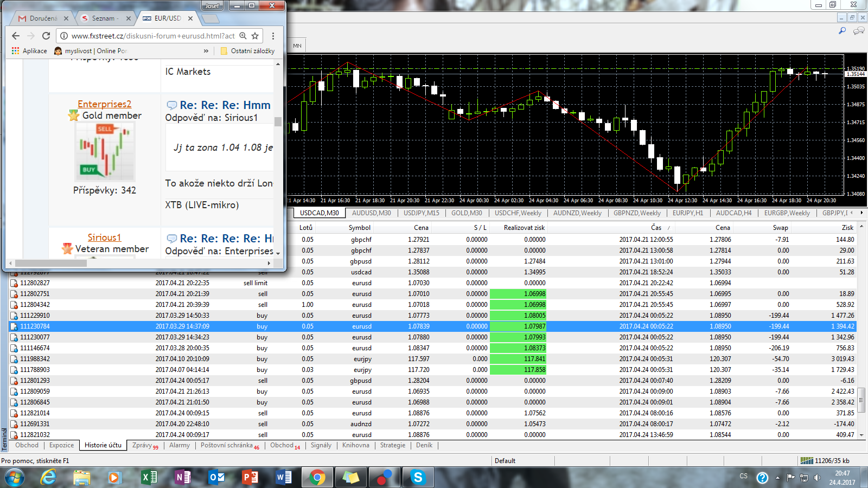The width and height of the screenshot is (868, 488).
Task: Select the GOLD,M30 chart tab
Action: (467, 213)
